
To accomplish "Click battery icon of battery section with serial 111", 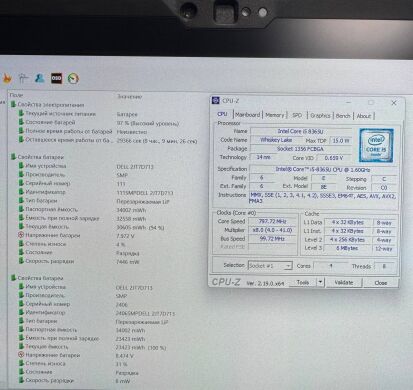I will click(14, 157).
